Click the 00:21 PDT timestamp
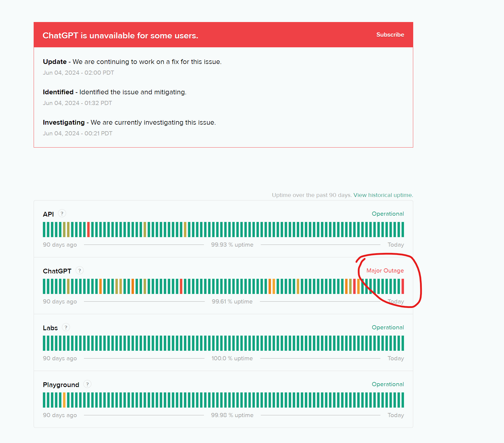Viewport: 504px width, 443px height. pos(77,133)
